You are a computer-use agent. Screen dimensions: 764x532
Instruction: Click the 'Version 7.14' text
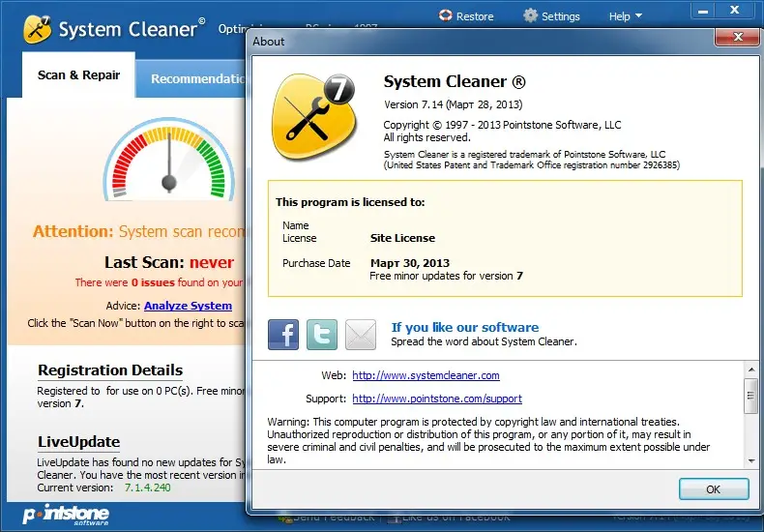(x=454, y=104)
